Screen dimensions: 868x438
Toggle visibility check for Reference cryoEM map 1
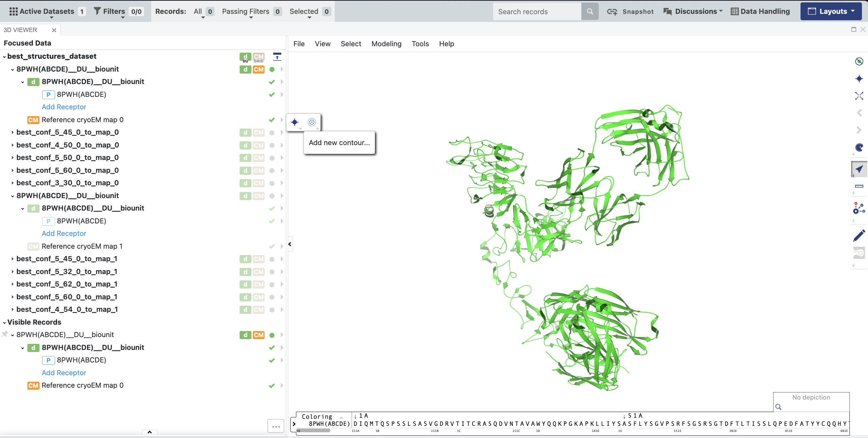point(272,247)
